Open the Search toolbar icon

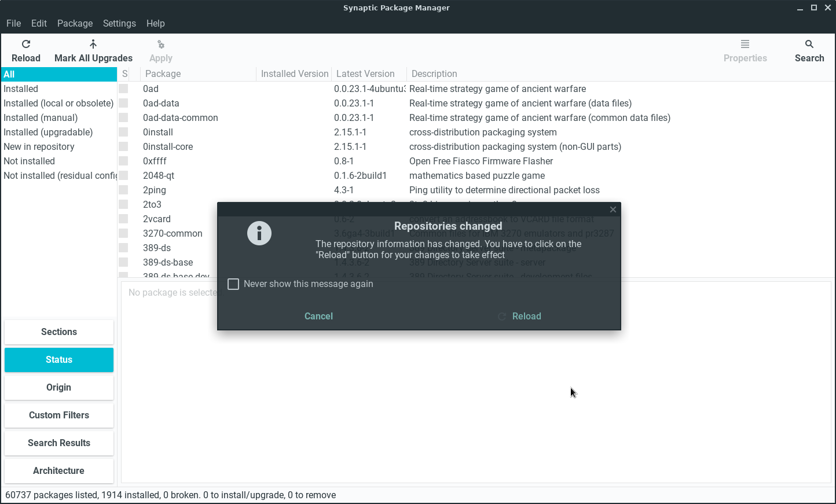click(x=809, y=44)
